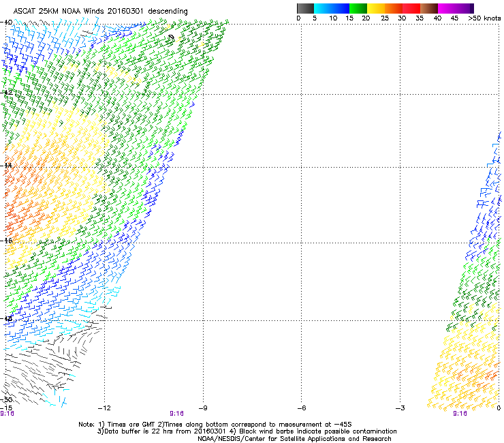Click the green 15-20 knots color bar segment

[x=358, y=8]
